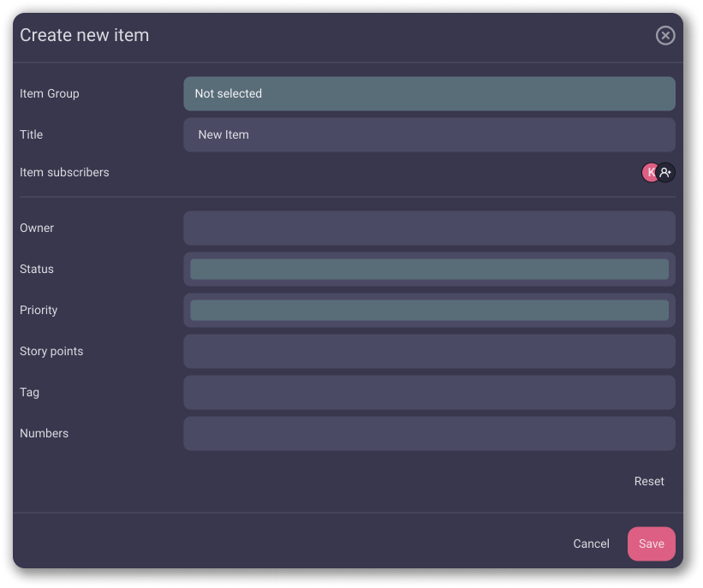Open the Owner selection field
The image size is (703, 588).
pyautogui.click(x=429, y=229)
